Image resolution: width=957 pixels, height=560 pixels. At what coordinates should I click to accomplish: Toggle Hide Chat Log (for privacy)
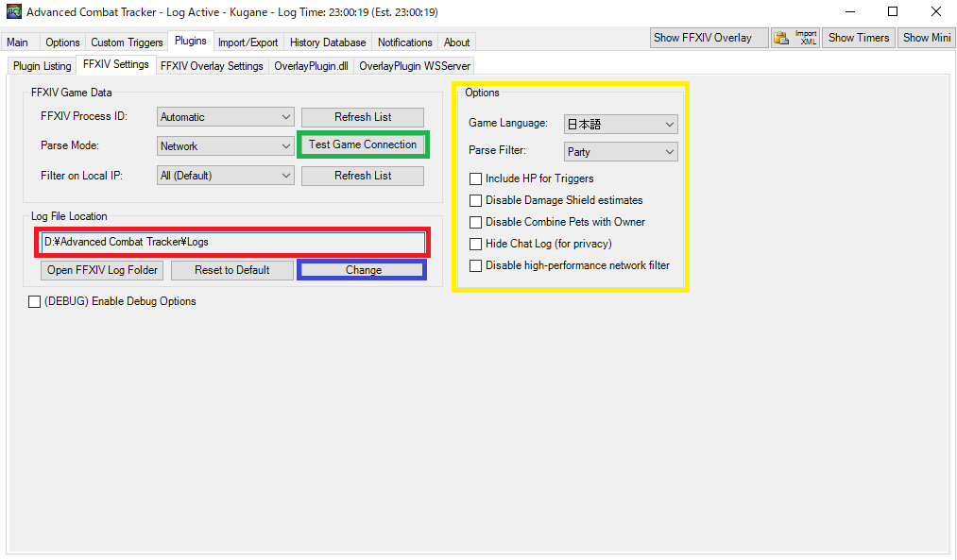coord(476,244)
